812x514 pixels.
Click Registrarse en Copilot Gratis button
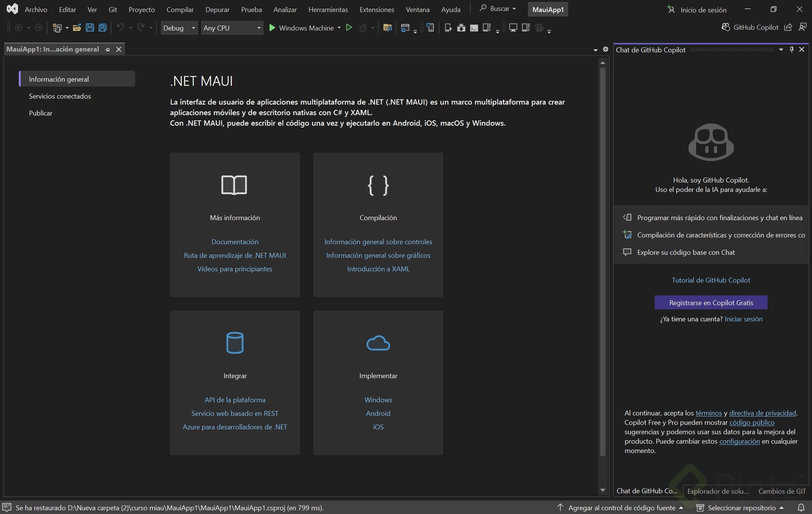click(x=711, y=303)
